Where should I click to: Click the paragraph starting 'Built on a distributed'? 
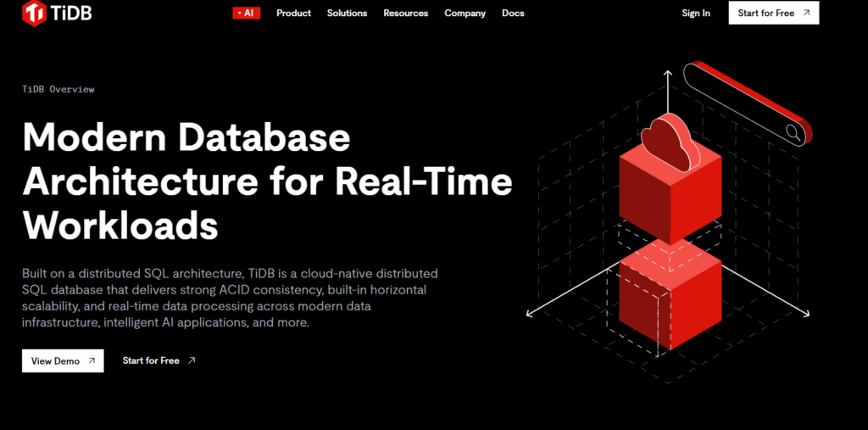230,299
